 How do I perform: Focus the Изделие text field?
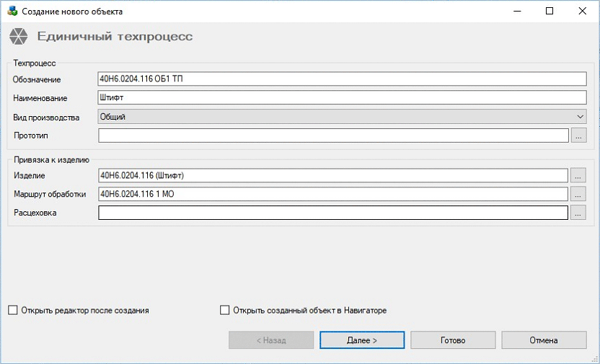coord(333,174)
